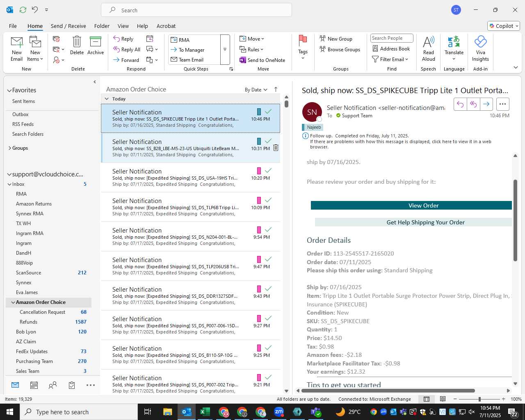
Task: Click the New Group icon
Action: [323, 39]
